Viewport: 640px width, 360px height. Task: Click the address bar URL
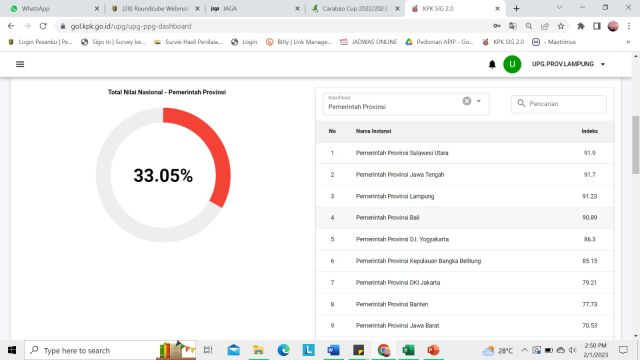(x=131, y=26)
